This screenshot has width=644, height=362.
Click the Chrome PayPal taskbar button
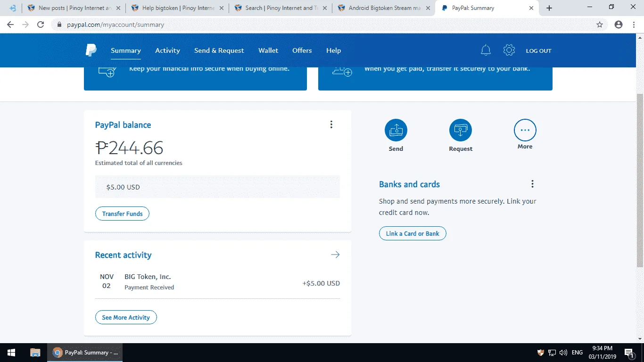coord(85,353)
